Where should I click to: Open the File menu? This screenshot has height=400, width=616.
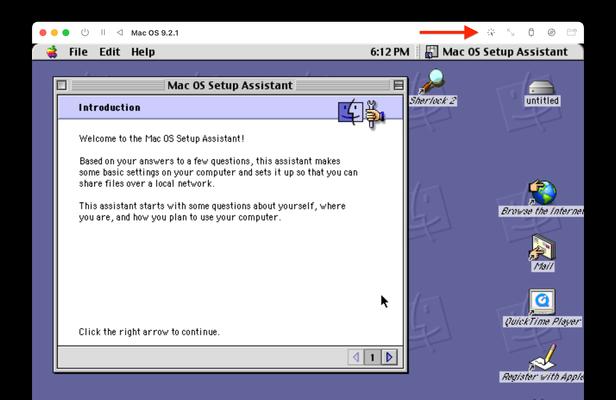[78, 52]
